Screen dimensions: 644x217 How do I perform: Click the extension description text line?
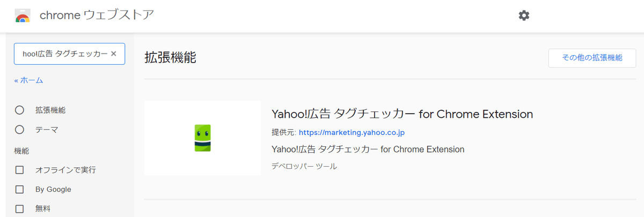coord(368,149)
